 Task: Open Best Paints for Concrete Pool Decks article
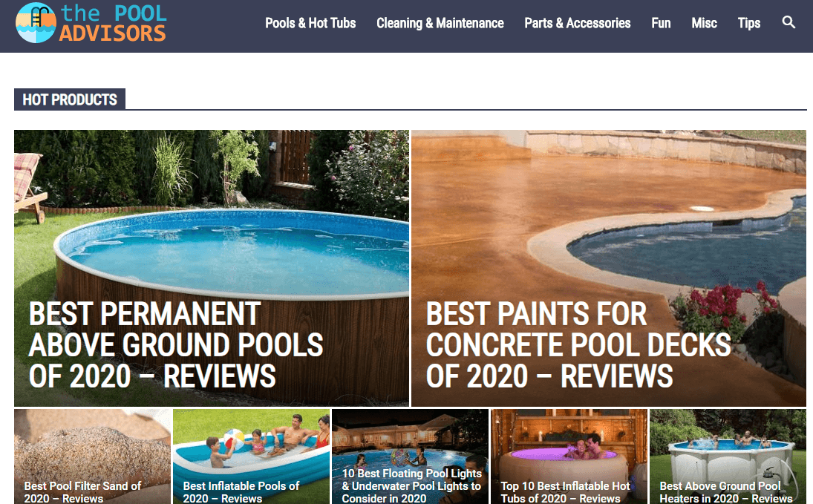pos(578,345)
